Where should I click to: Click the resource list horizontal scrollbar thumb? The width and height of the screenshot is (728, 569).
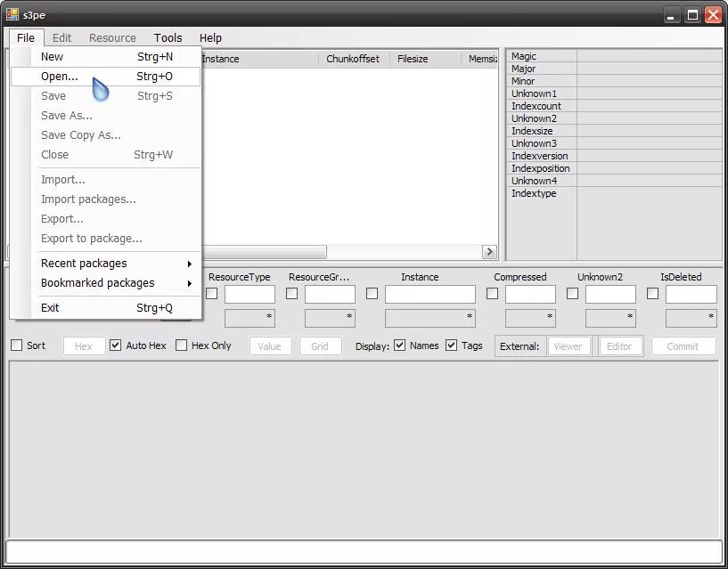[265, 251]
